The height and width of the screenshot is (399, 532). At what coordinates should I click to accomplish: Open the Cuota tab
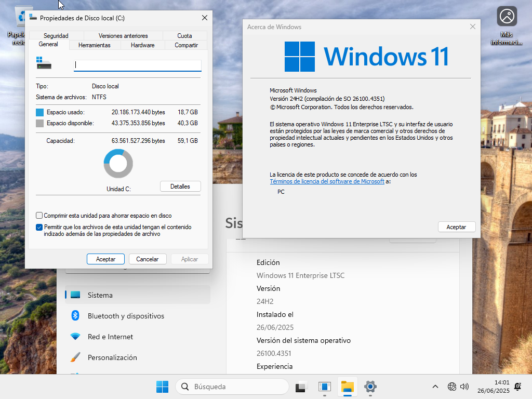184,36
